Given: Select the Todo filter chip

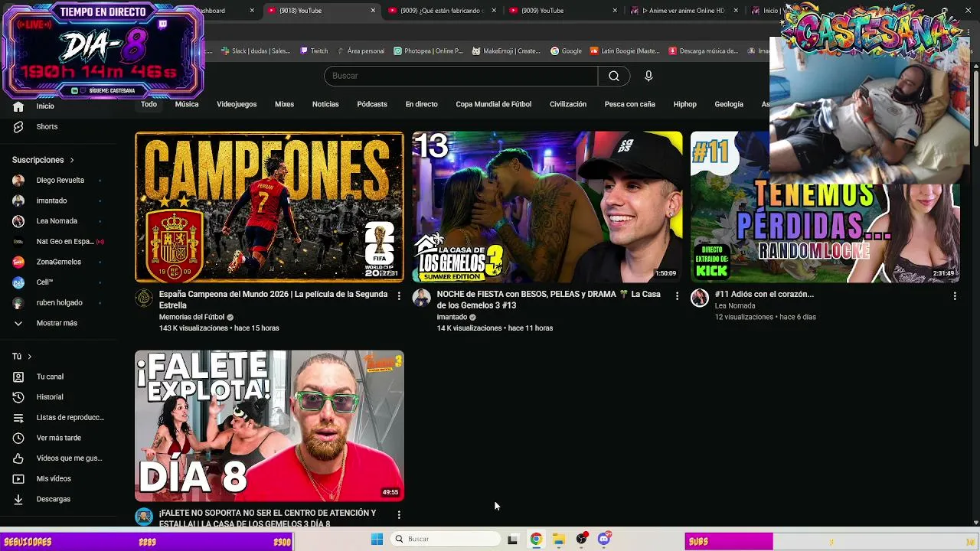Looking at the screenshot, I should click(149, 104).
